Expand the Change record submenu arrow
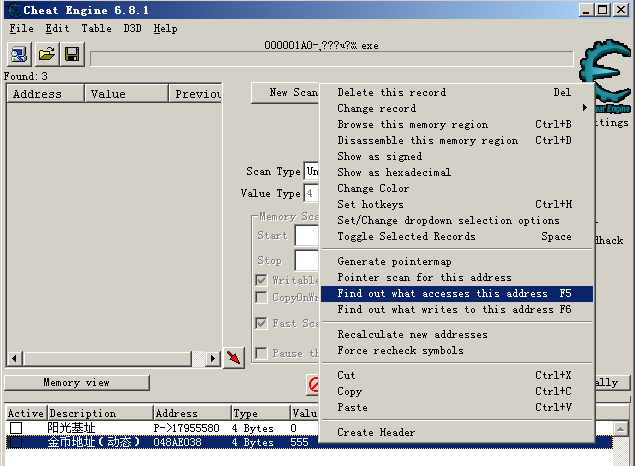635x466 pixels. (x=584, y=108)
